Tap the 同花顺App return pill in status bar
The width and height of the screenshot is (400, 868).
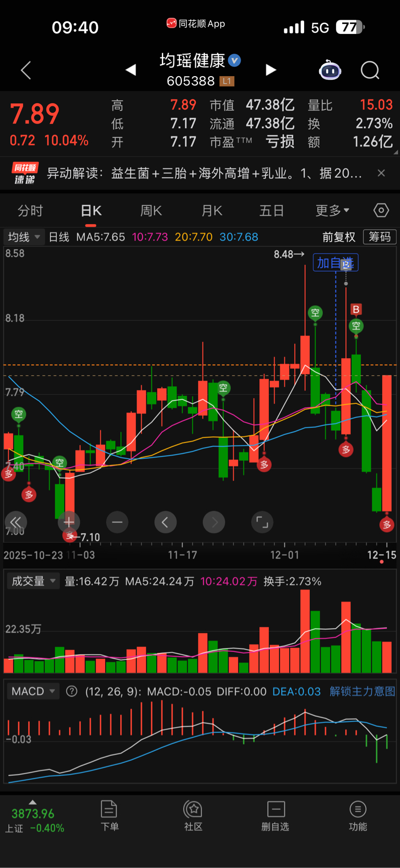(x=196, y=23)
